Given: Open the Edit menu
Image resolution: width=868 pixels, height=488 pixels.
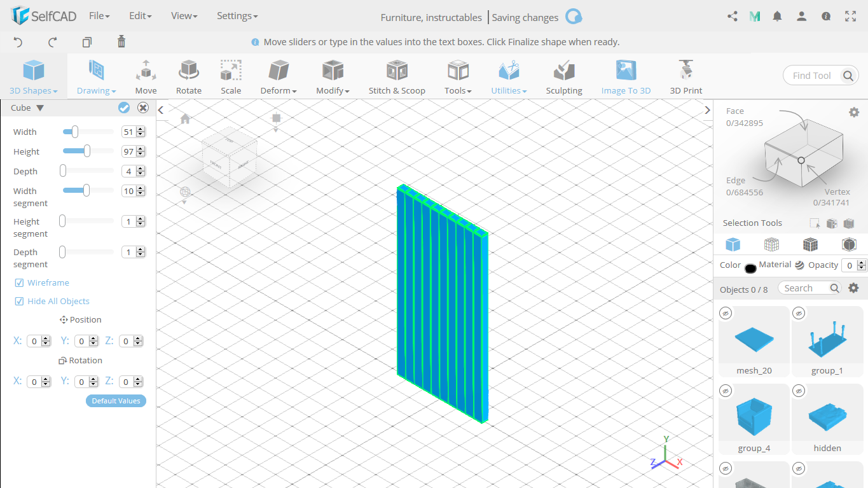Looking at the screenshot, I should [140, 16].
